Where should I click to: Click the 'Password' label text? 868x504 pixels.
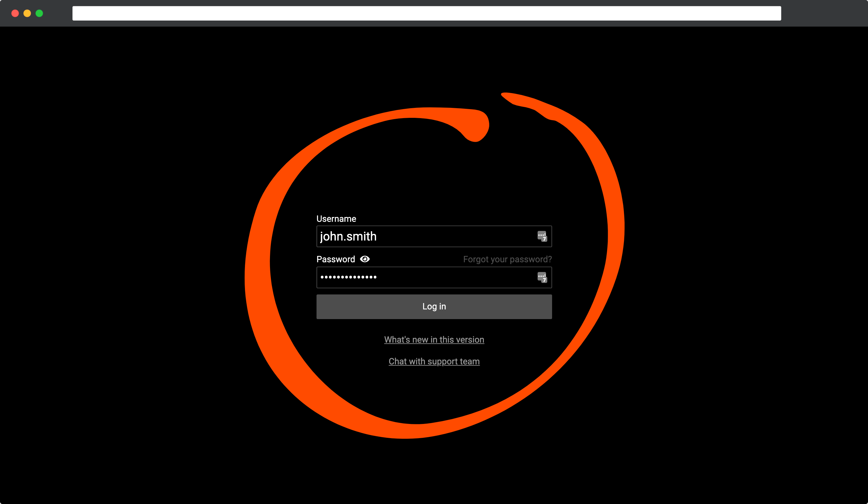336,260
